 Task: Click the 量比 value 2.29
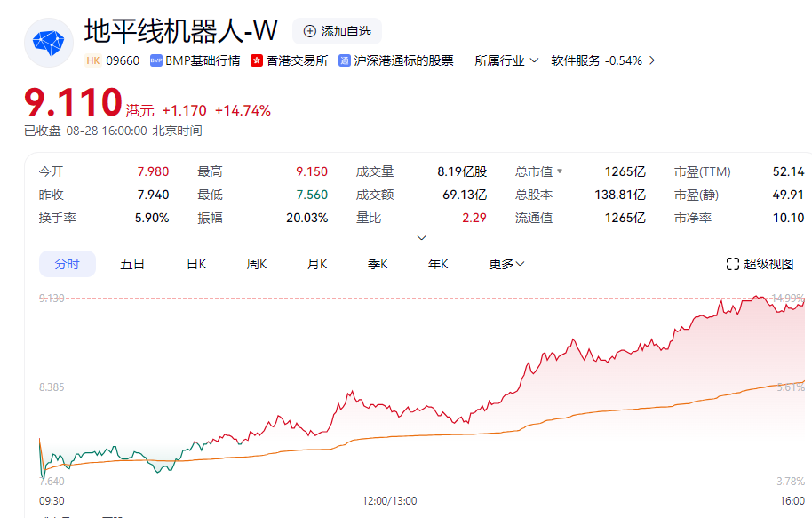[474, 218]
